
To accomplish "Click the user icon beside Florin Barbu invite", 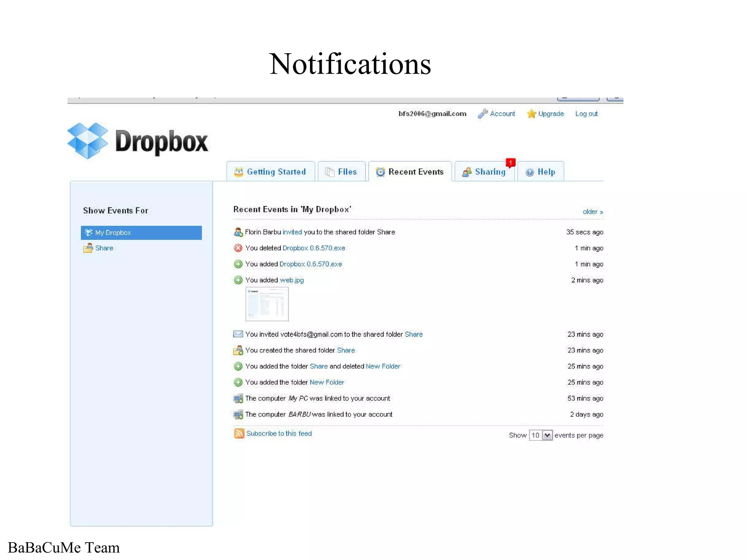I will tap(238, 232).
